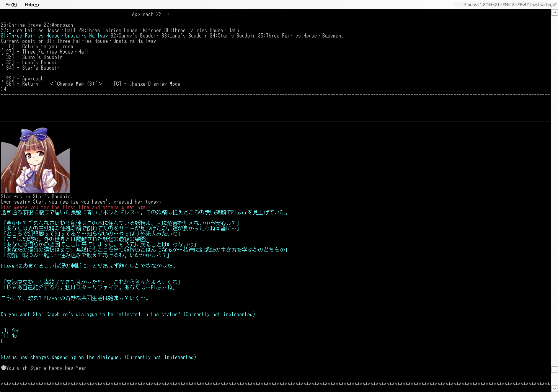The image size is (558, 392).
Task: Click the scrollbar up arrow
Action: pyautogui.click(x=554, y=13)
